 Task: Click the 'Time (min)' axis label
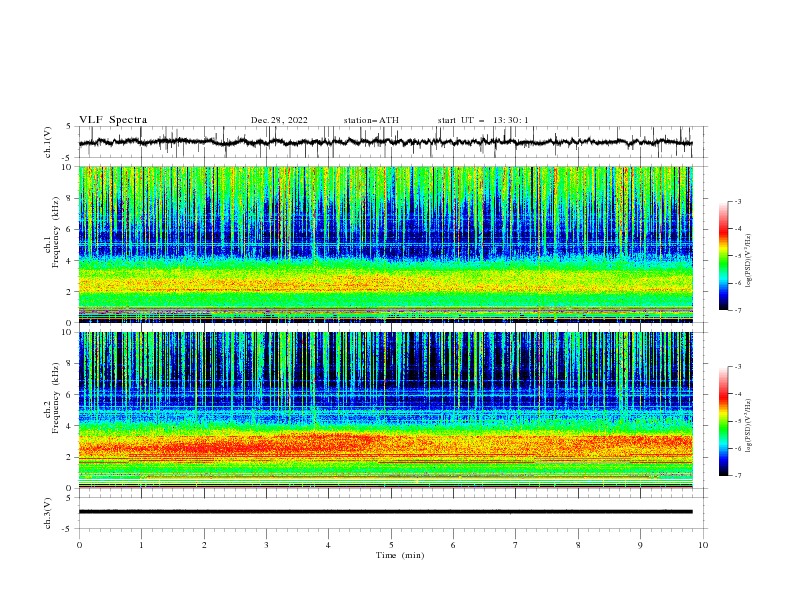(400, 555)
